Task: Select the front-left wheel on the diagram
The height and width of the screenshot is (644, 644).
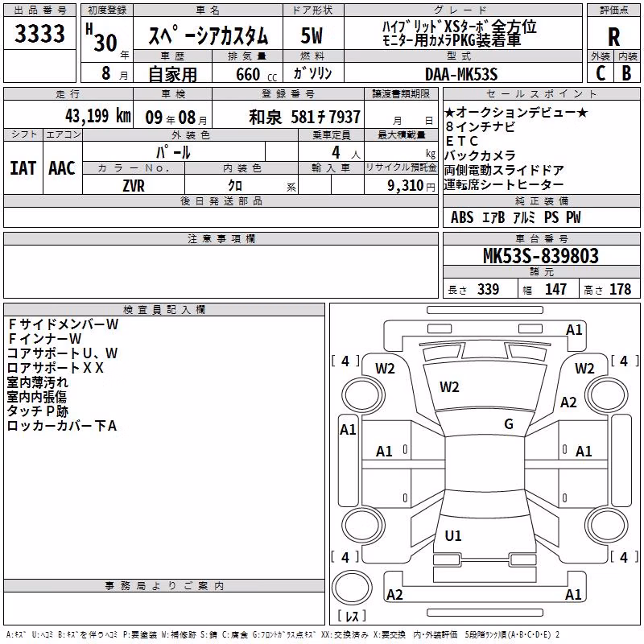Action: click(363, 395)
